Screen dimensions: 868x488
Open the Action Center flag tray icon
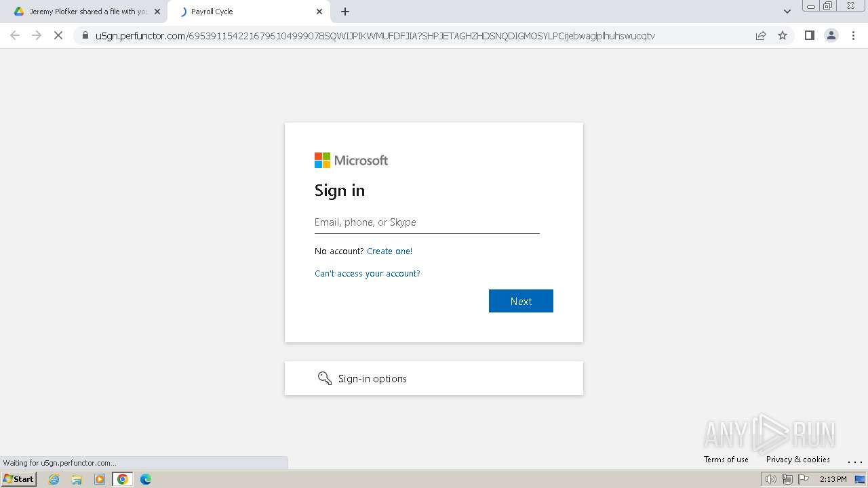click(x=804, y=479)
